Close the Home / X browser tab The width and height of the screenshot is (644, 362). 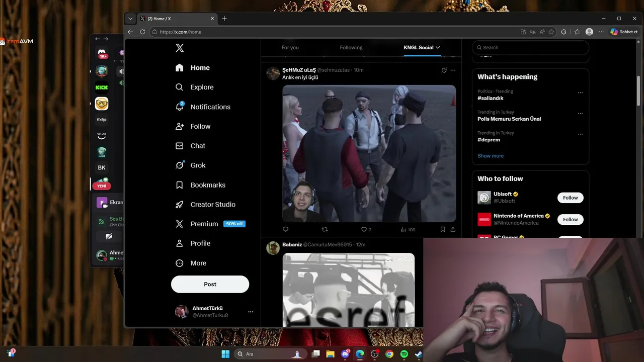click(212, 19)
